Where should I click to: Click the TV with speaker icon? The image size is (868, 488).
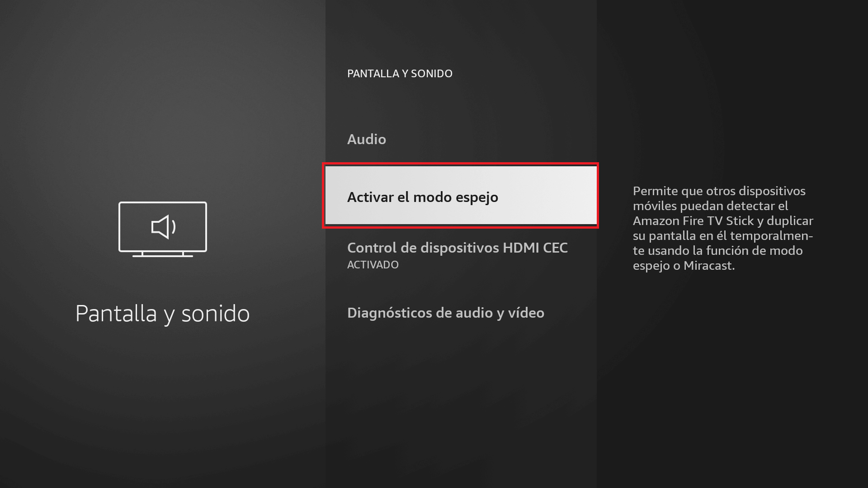163,229
